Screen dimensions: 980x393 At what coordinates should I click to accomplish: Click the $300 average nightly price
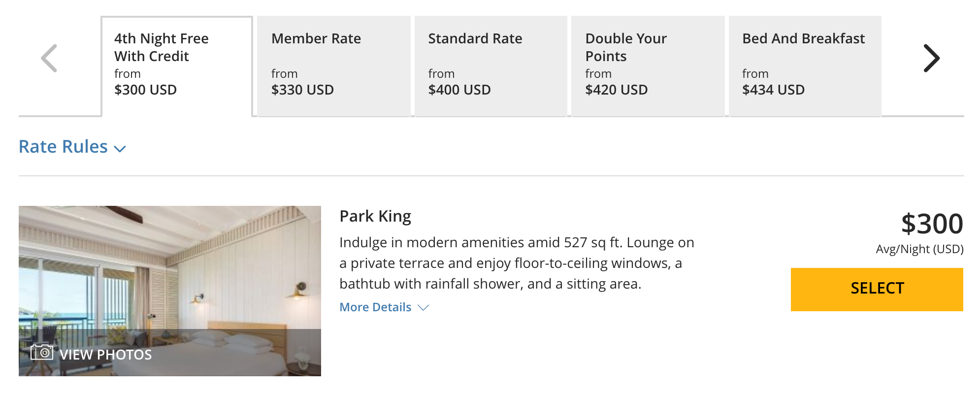932,224
